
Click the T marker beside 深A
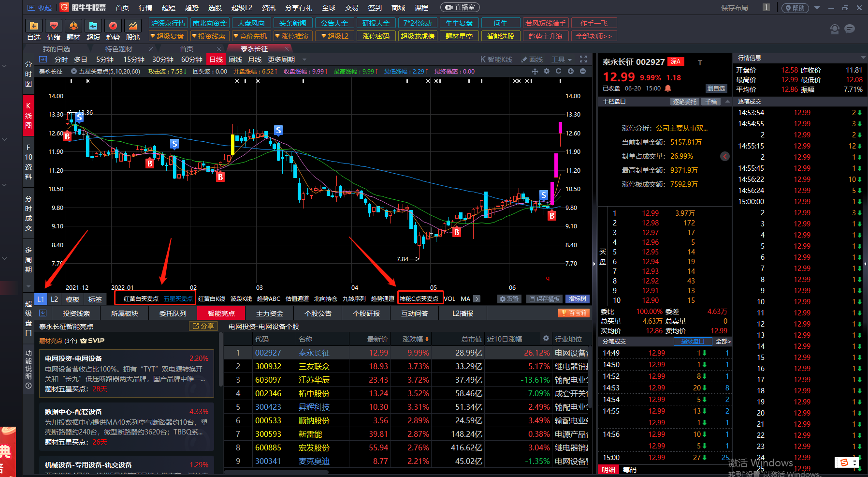coord(700,62)
